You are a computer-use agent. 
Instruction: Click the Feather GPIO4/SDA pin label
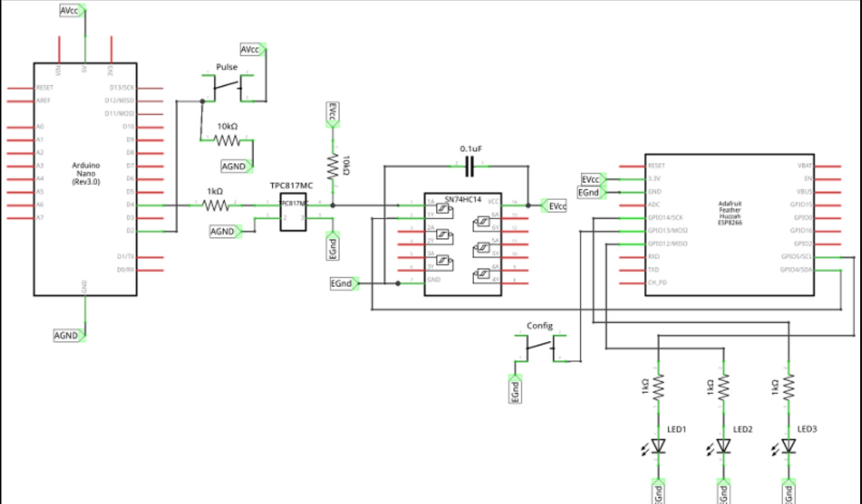click(797, 270)
